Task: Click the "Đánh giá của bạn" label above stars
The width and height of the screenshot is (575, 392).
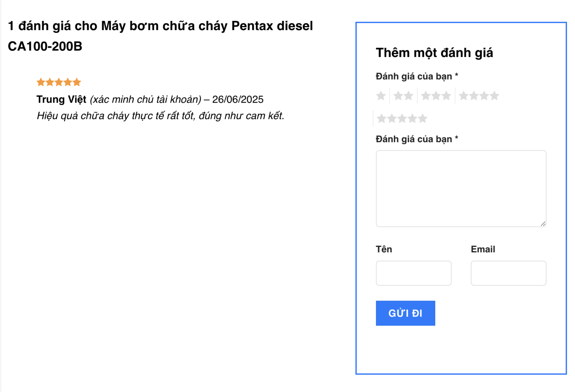Action: pyautogui.click(x=414, y=76)
